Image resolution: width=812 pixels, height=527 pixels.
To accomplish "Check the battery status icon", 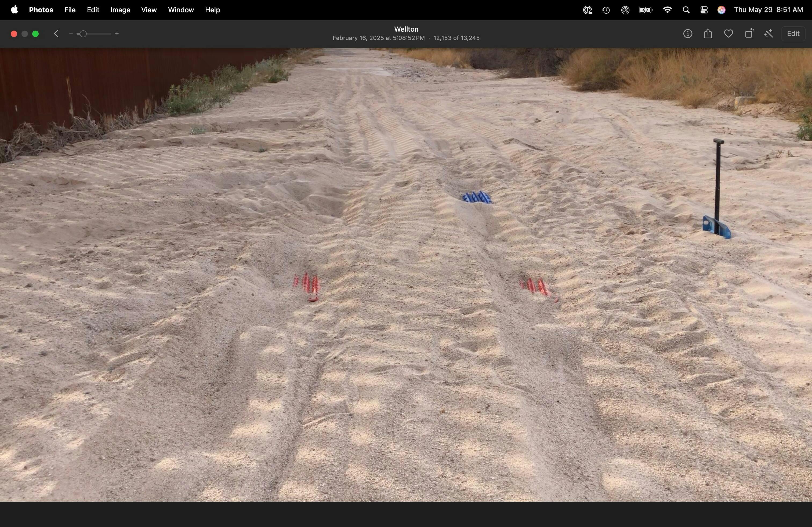I will click(646, 10).
